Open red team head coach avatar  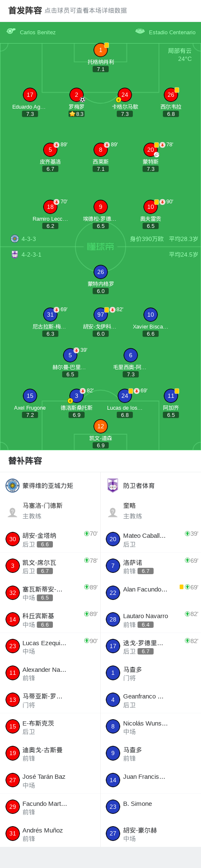click(x=13, y=512)
